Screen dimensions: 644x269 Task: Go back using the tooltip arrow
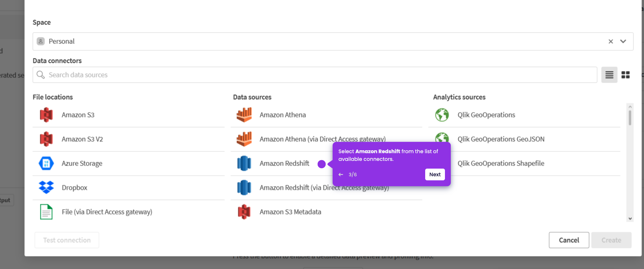[x=341, y=174]
